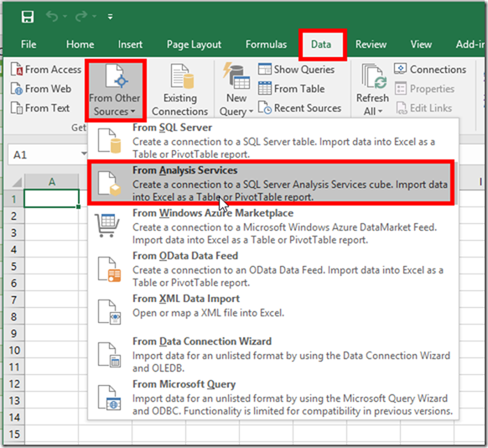Choose From Analysis Services menu entry
The width and height of the screenshot is (488, 448).
tap(271, 183)
